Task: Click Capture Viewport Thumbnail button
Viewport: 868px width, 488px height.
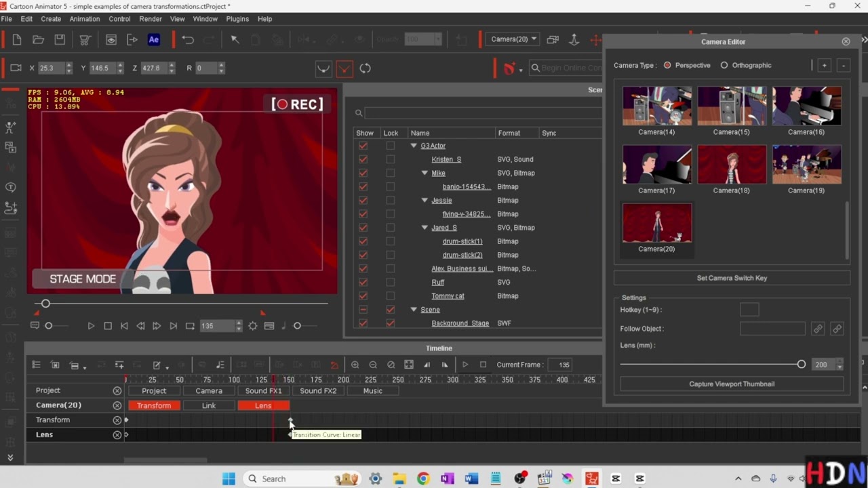Action: click(x=732, y=384)
